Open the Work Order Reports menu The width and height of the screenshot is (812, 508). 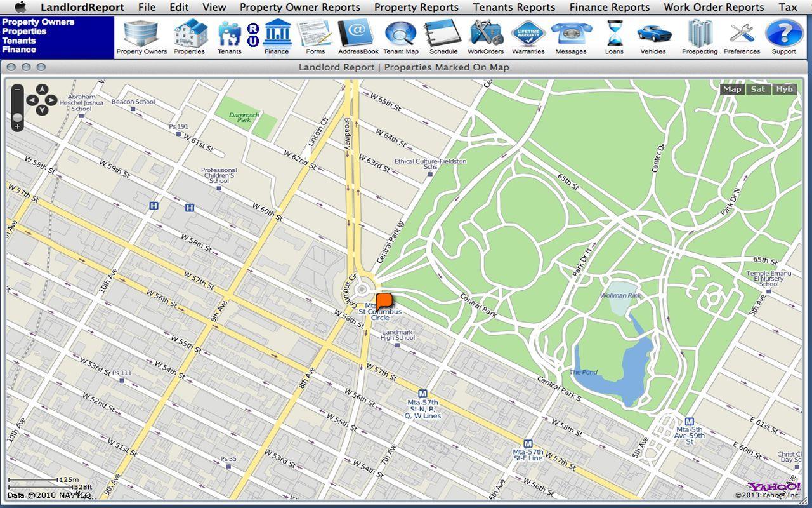714,7
